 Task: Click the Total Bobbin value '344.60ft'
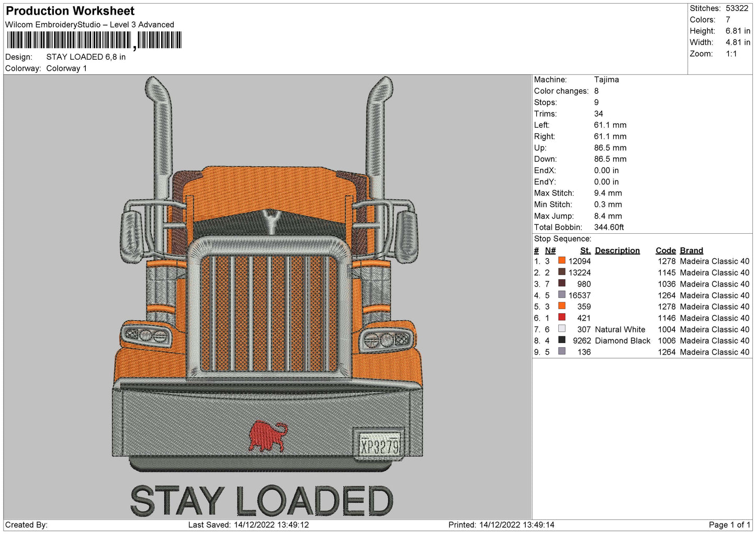(x=609, y=228)
